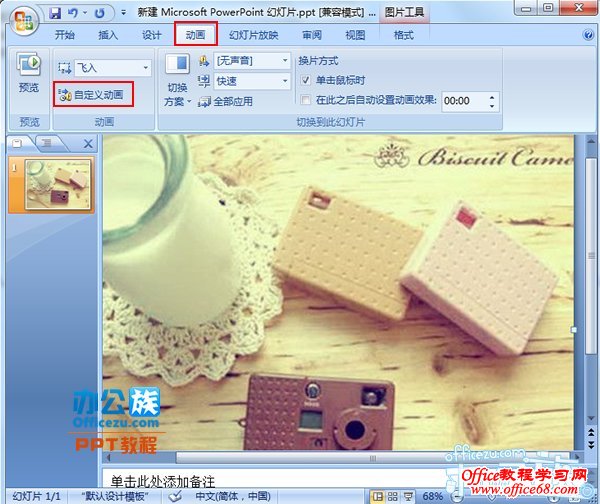Switch to the 设计 tab
This screenshot has width=600, height=504.
point(152,35)
